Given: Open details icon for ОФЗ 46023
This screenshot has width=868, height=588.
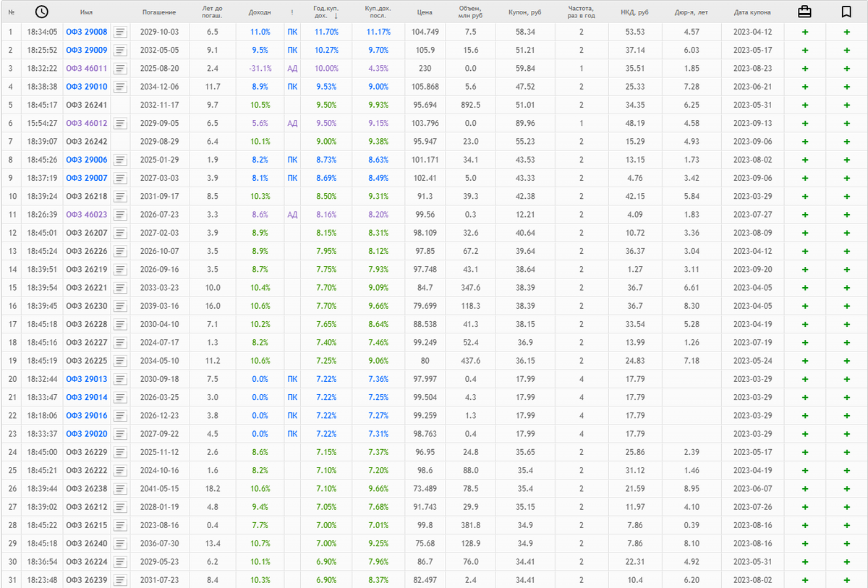Looking at the screenshot, I should click(x=121, y=215).
